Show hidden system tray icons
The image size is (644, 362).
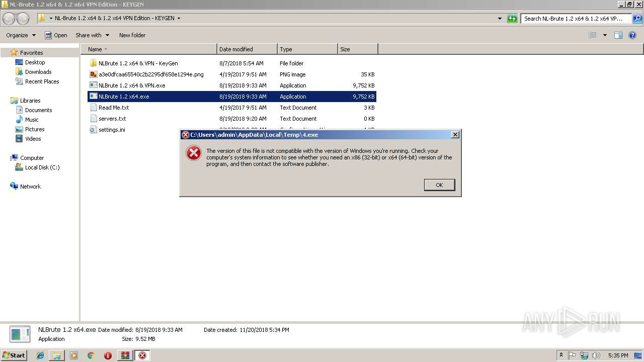[x=561, y=355]
